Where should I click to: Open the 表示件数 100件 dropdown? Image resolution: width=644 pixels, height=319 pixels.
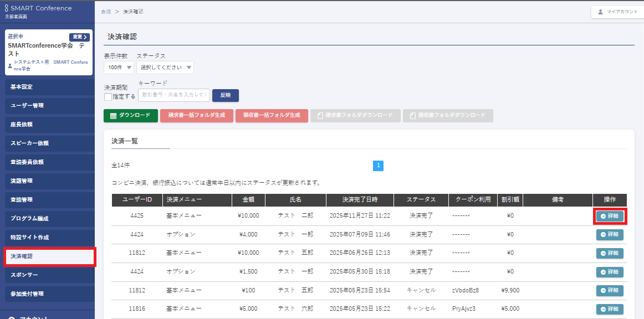pyautogui.click(x=119, y=68)
